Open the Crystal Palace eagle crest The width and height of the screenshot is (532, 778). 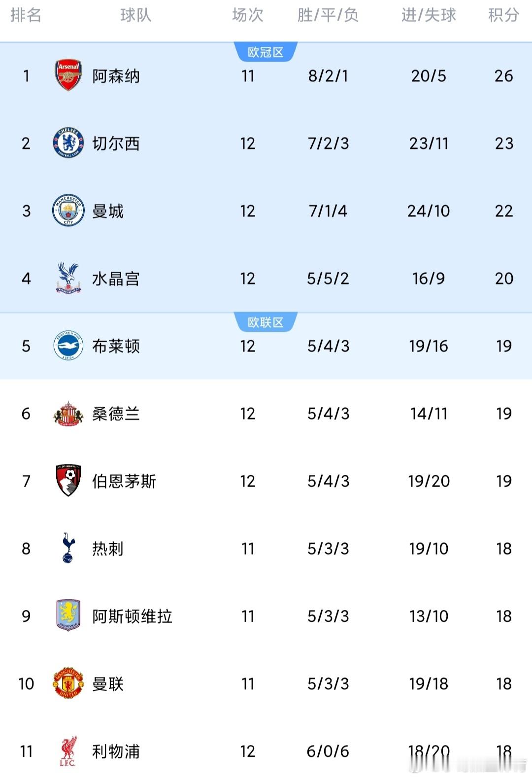pos(68,278)
